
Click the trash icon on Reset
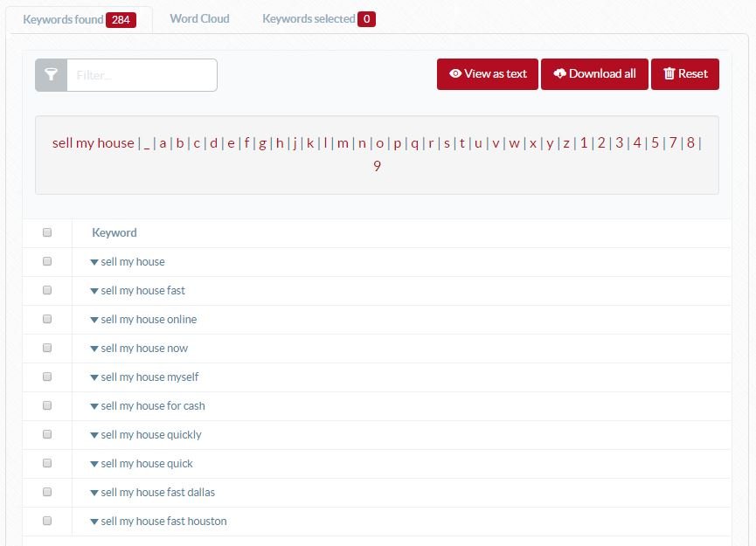pyautogui.click(x=668, y=74)
